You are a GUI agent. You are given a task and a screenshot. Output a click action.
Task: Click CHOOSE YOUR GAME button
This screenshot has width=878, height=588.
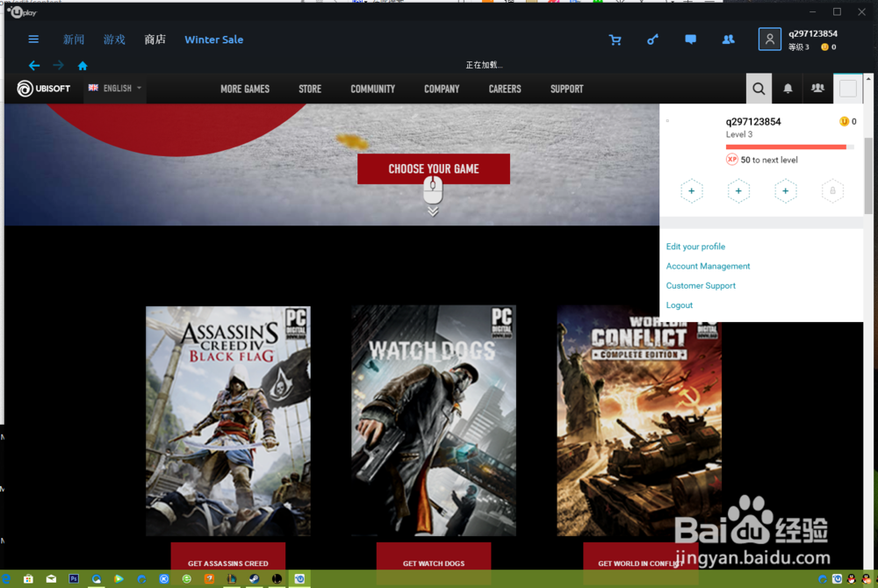click(434, 169)
